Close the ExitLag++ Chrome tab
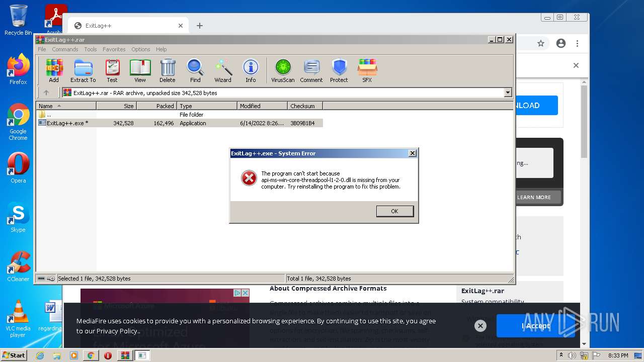Viewport: 644px width, 362px height. click(x=181, y=26)
